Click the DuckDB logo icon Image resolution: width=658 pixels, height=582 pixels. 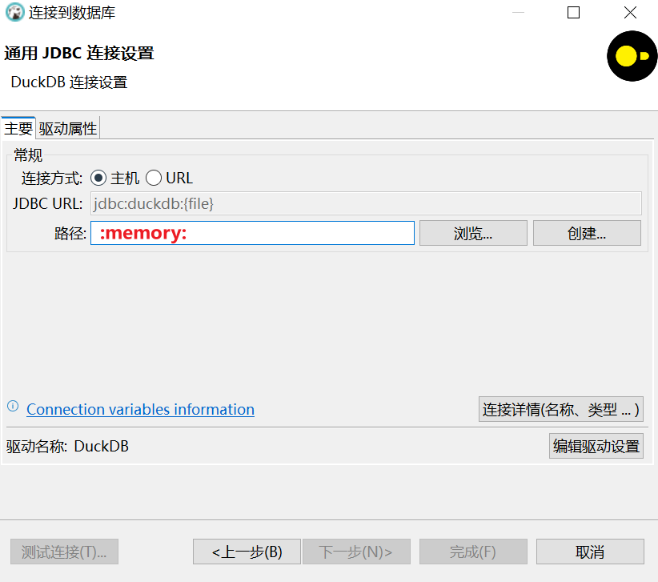(x=632, y=56)
